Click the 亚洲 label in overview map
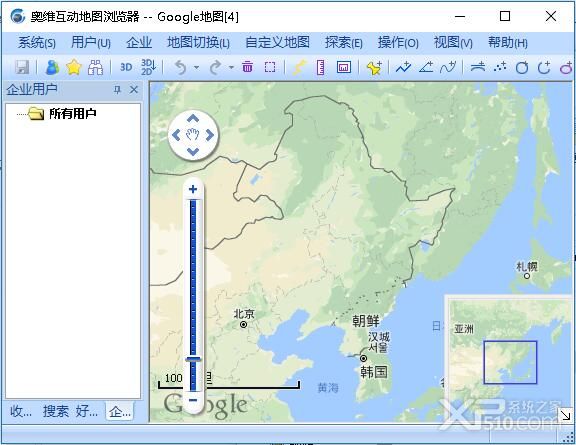 click(x=464, y=329)
